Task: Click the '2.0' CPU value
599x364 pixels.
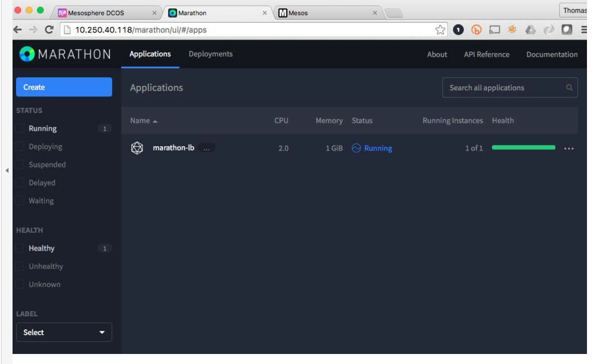Action: [283, 148]
